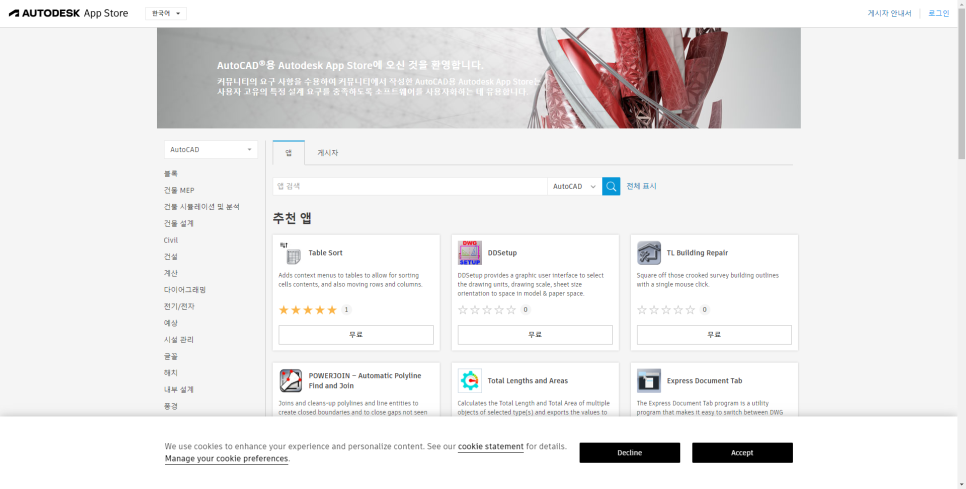This screenshot has width=966, height=489.
Task: Open the DDSetup app icon
Action: [470, 253]
